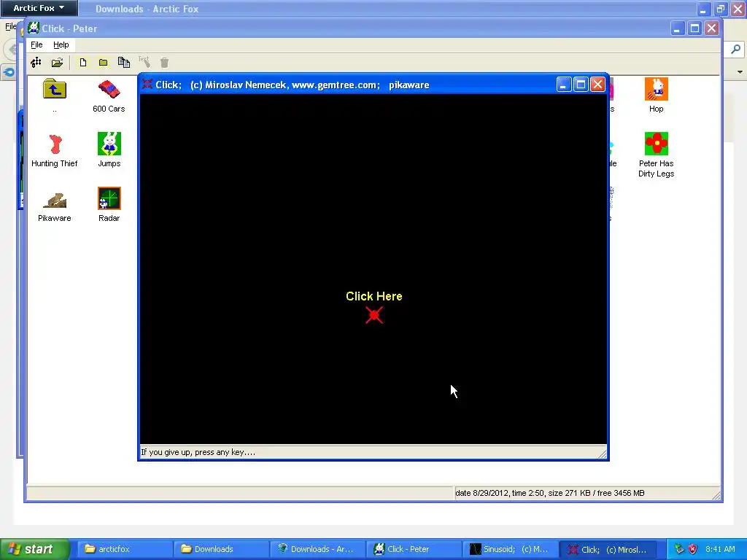Click the Open folder toolbar icon in Peter

(x=57, y=63)
